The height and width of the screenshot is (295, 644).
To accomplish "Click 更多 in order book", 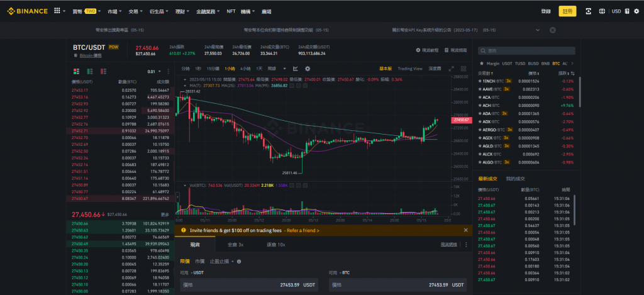I will (x=165, y=214).
